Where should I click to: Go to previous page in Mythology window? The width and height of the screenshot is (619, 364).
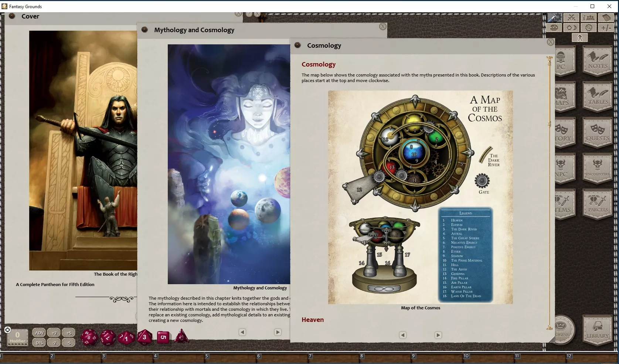242,332
